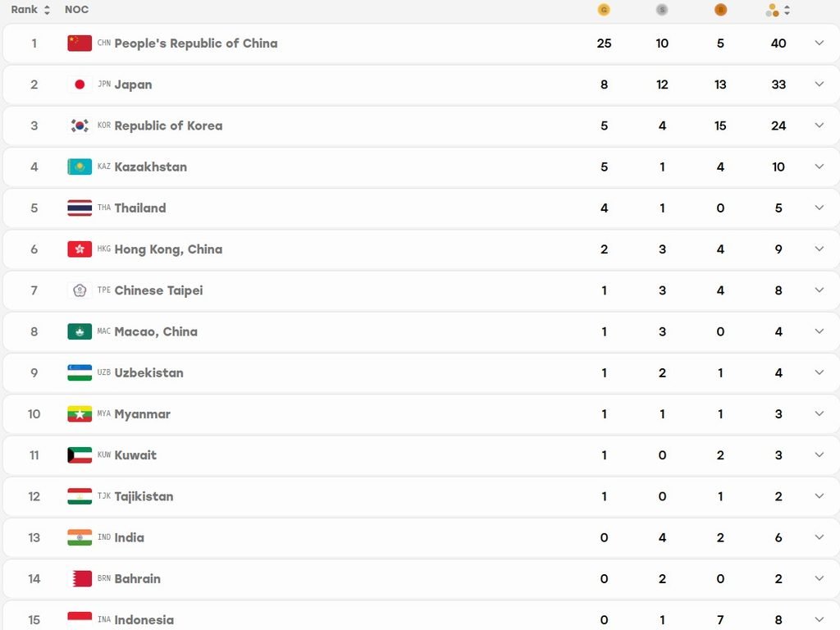Sort by total medals arrows

point(787,10)
